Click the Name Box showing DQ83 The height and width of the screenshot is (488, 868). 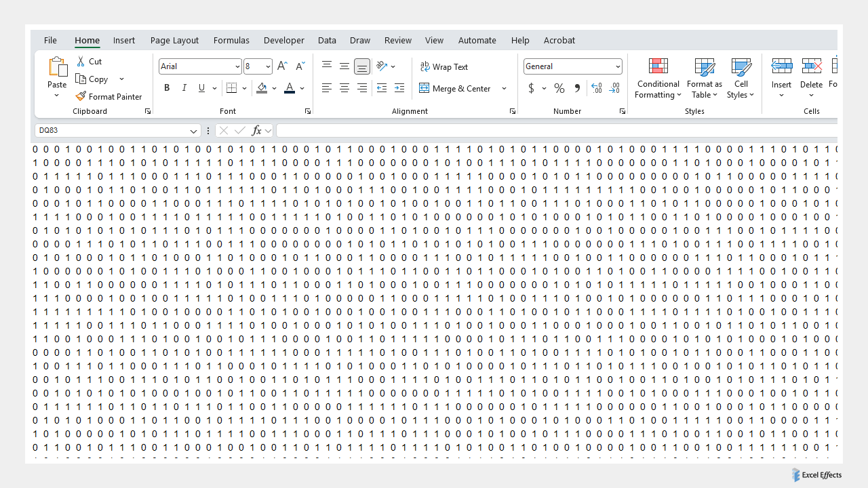[112, 130]
